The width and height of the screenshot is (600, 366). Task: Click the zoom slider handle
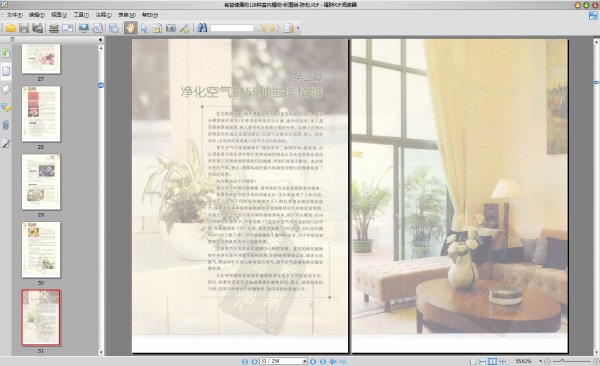coord(562,361)
